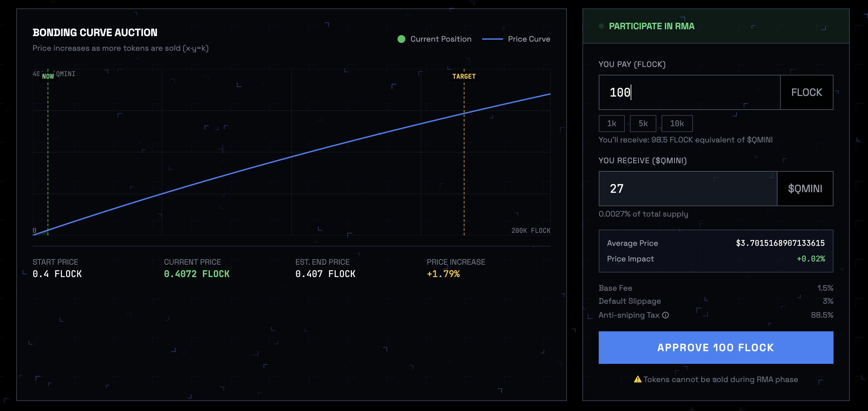The height and width of the screenshot is (411, 868).
Task: Click the You Receive $QMINI amount field
Action: (687, 189)
